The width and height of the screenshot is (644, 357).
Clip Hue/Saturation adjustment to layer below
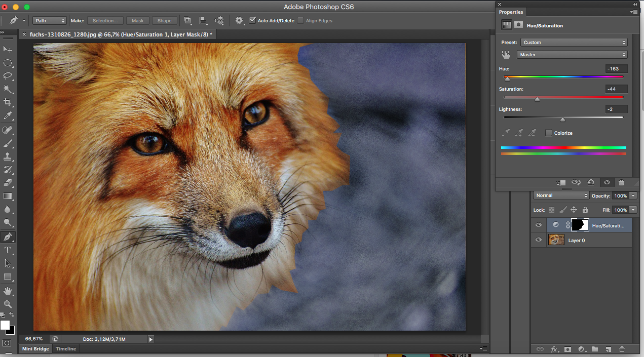[x=560, y=182]
